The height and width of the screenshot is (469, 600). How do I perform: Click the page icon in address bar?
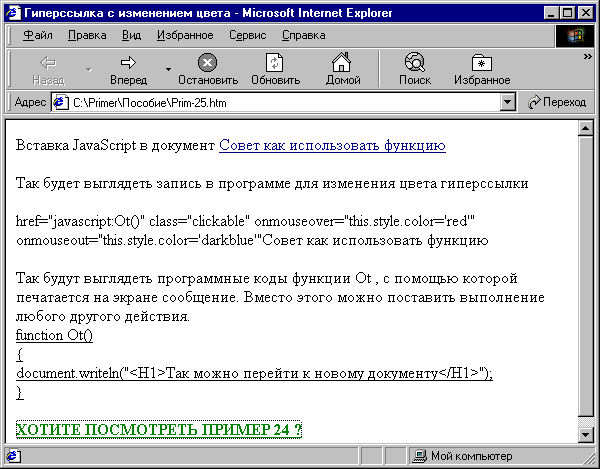tap(59, 103)
